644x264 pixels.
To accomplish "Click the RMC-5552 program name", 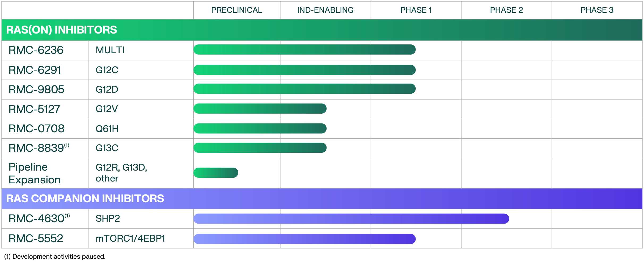I will [36, 238].
